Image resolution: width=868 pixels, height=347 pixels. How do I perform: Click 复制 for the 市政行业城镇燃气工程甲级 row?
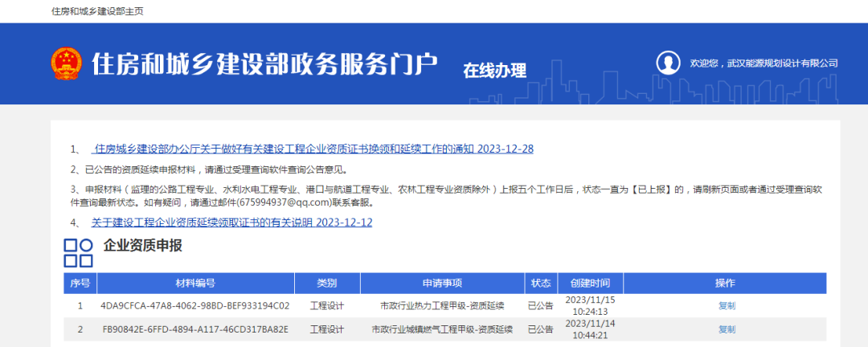coord(727,329)
